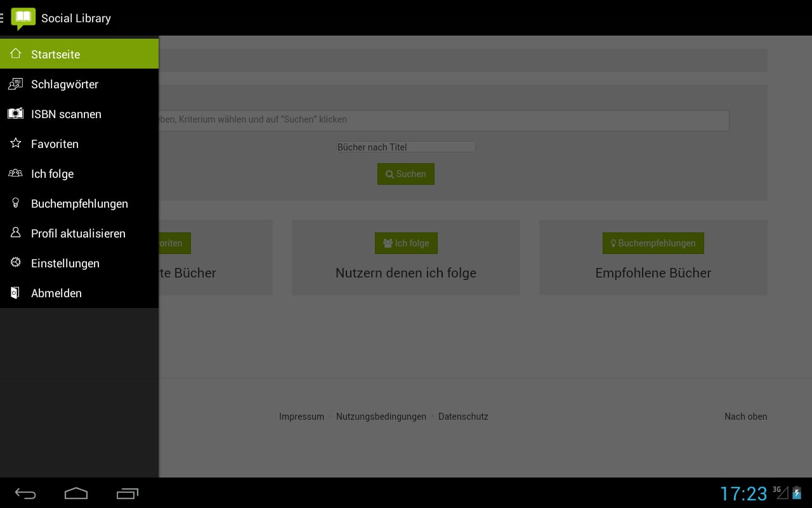Click the Nach oben link

pyautogui.click(x=746, y=417)
